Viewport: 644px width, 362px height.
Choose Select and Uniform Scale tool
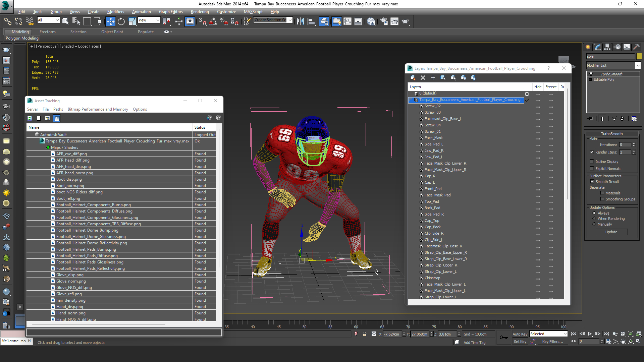132,21
